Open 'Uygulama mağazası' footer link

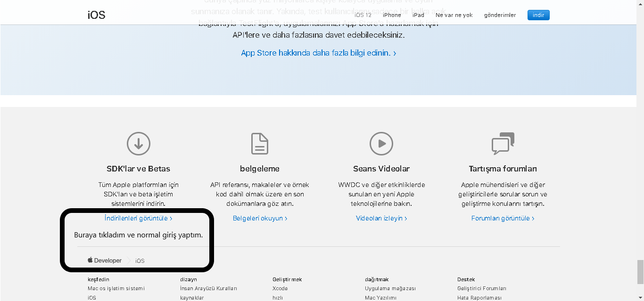[x=390, y=288]
